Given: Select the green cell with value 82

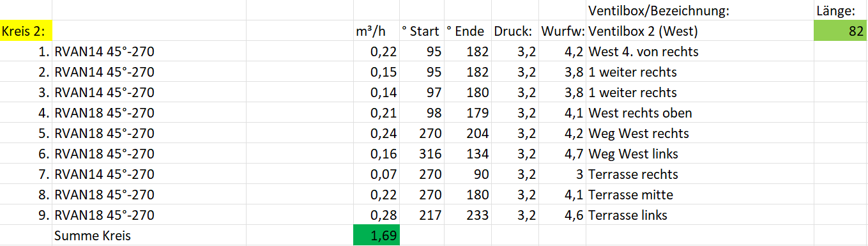Looking at the screenshot, I should [x=841, y=31].
